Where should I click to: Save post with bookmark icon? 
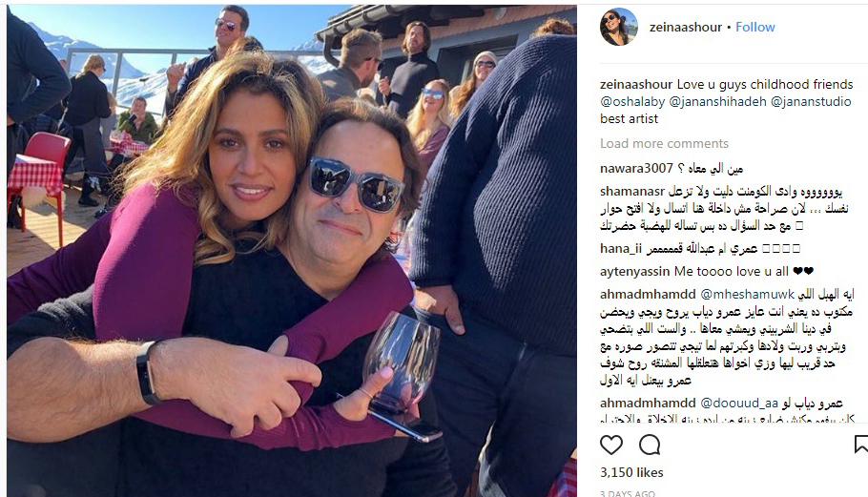(860, 445)
